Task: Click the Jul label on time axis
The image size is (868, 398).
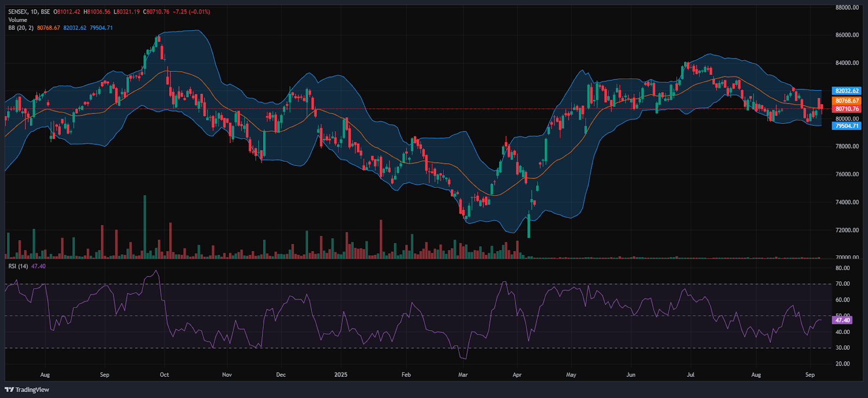Action: click(x=691, y=375)
